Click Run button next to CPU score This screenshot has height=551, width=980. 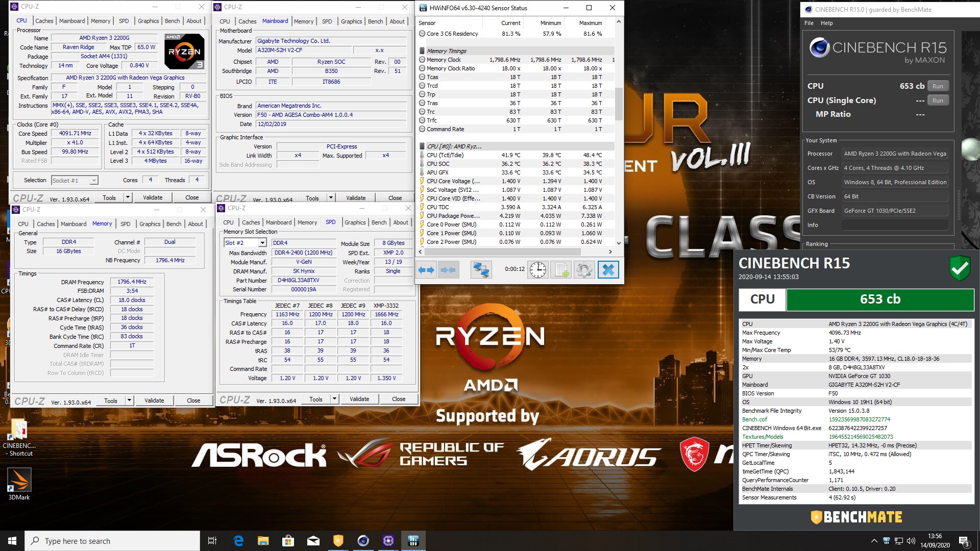click(x=938, y=86)
